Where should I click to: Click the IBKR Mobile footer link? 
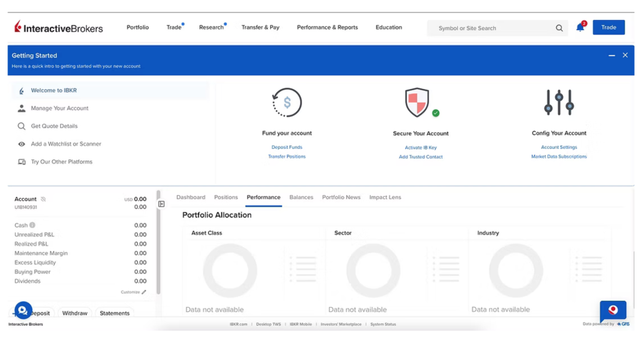click(x=301, y=324)
